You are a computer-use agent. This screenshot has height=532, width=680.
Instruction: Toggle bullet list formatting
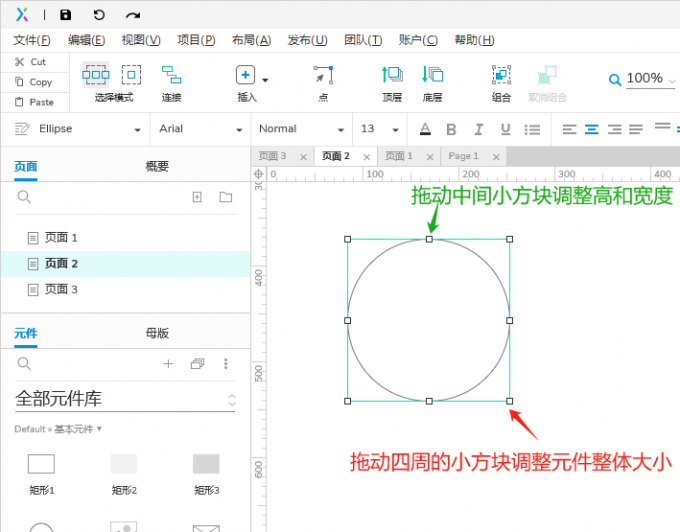(532, 129)
